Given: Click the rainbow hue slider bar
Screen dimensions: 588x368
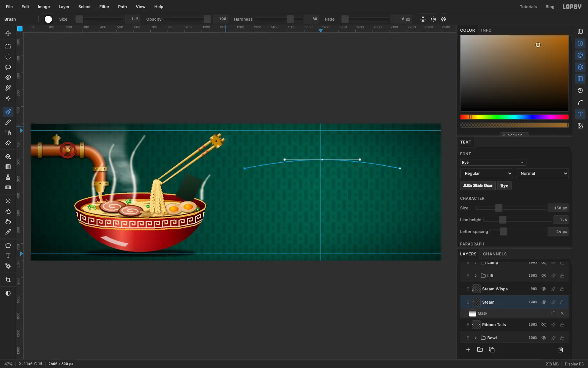Looking at the screenshot, I should tap(514, 117).
